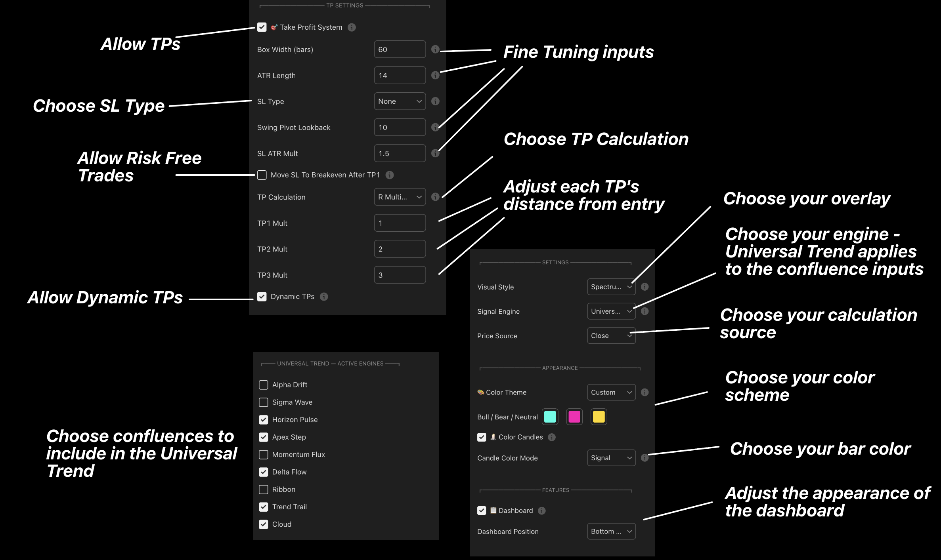The width and height of the screenshot is (941, 560).
Task: Click the SL ATR Mult input field
Action: tap(400, 153)
